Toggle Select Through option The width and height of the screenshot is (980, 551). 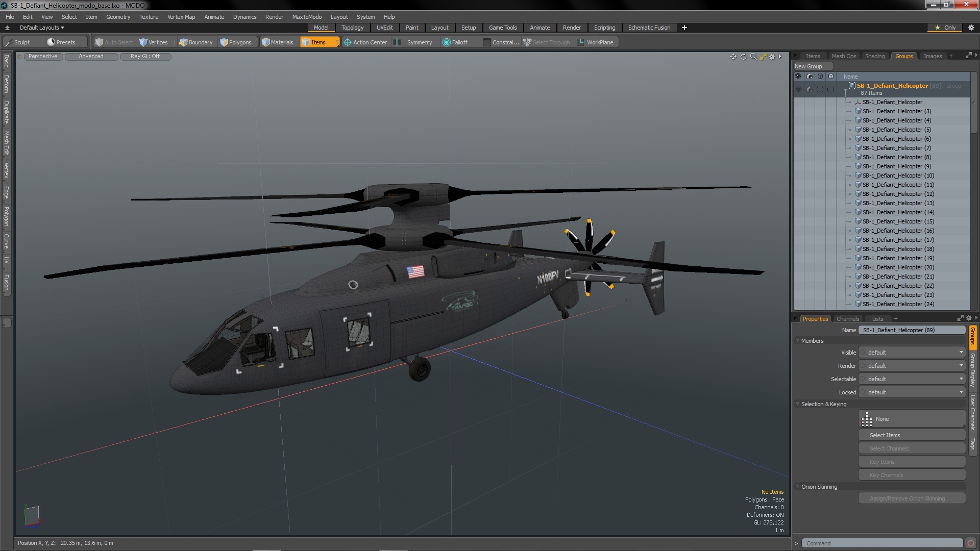coord(547,42)
